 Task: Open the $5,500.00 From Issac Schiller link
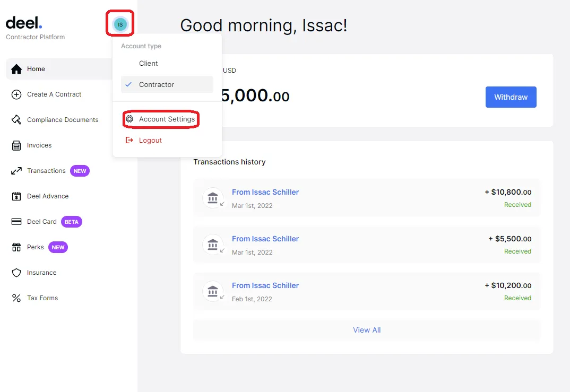(265, 239)
